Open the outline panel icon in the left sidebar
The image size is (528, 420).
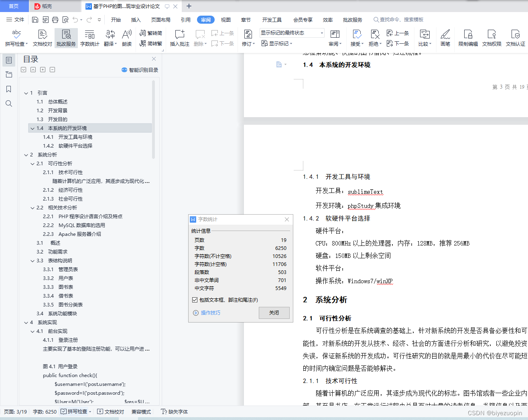[8, 60]
